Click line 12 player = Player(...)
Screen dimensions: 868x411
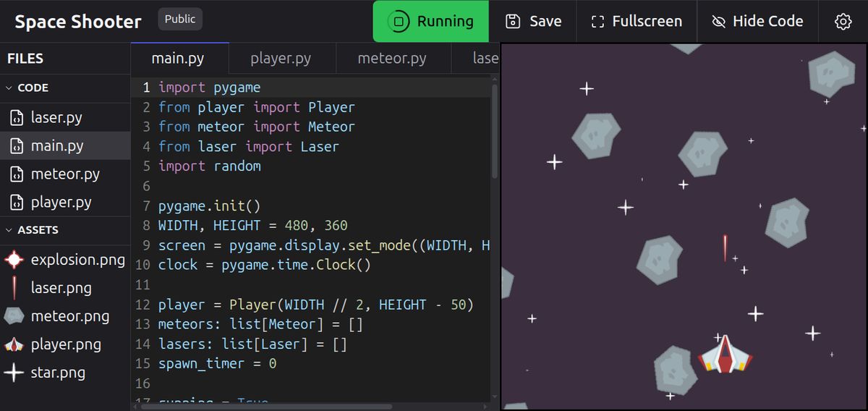coord(316,305)
